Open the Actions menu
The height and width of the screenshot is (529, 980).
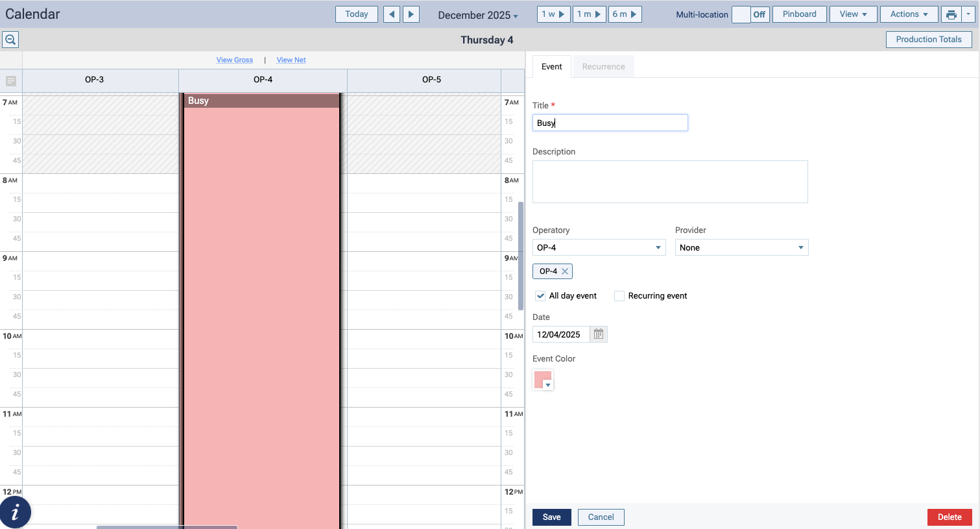pos(909,14)
